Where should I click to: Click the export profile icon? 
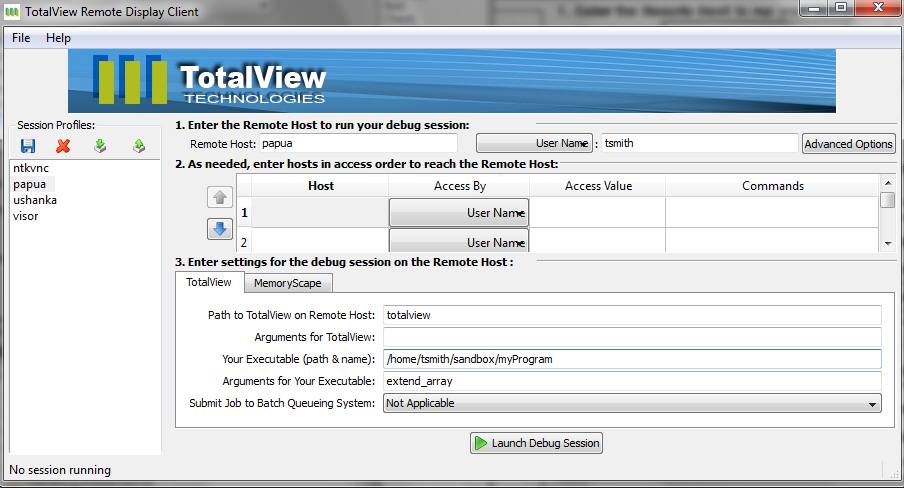139,146
